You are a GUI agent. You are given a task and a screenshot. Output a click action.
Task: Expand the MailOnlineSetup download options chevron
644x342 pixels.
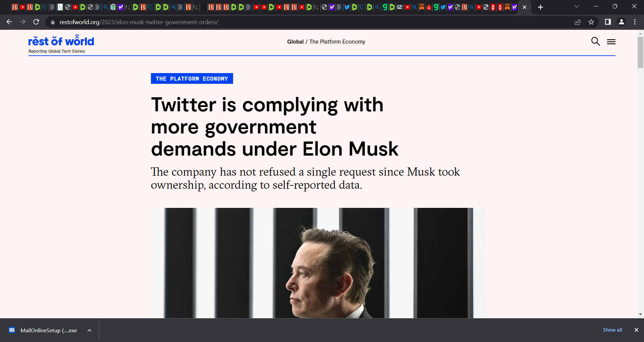tap(90, 330)
